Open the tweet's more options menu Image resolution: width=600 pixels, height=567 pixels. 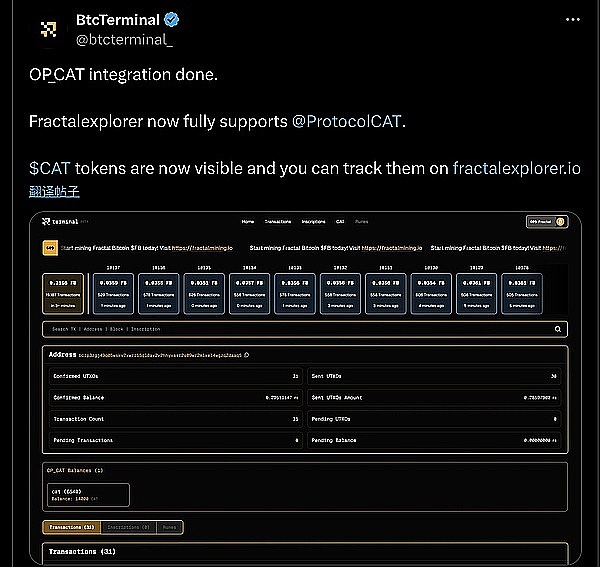570,20
